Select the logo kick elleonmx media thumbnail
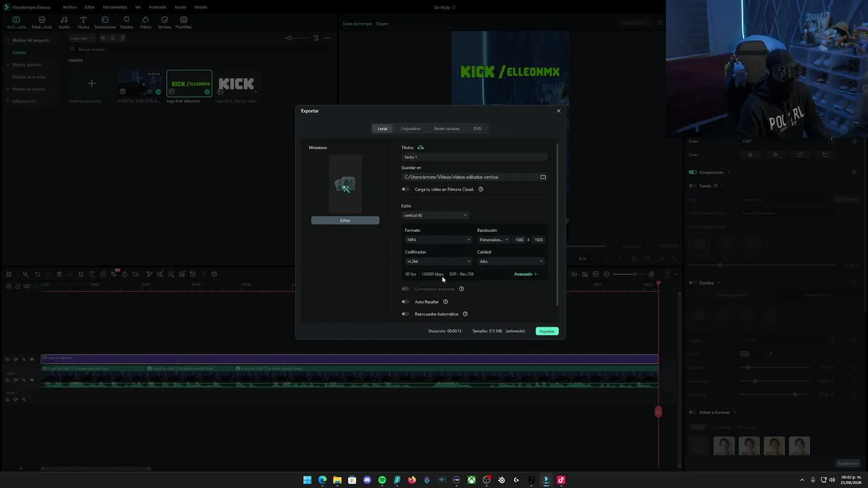The height and width of the screenshot is (488, 868). tap(189, 83)
